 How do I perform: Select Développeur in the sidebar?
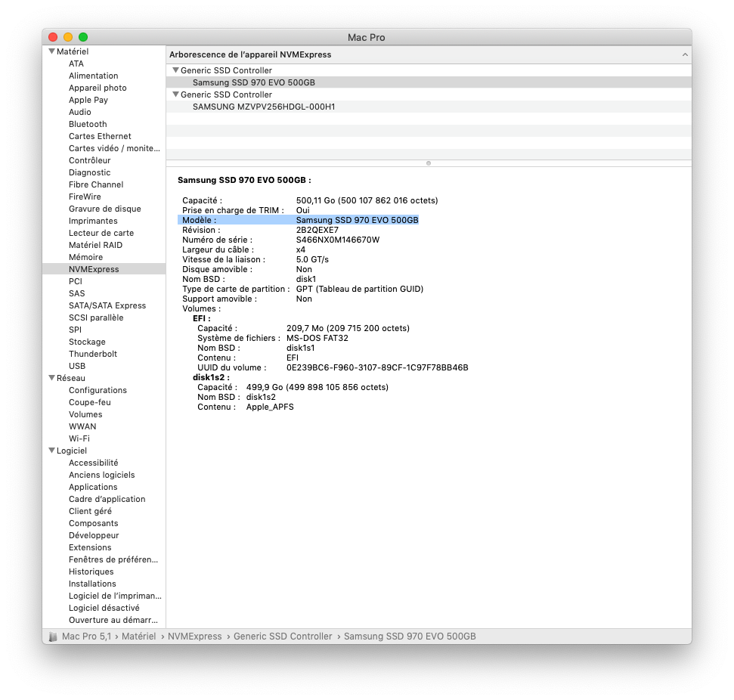click(x=94, y=536)
